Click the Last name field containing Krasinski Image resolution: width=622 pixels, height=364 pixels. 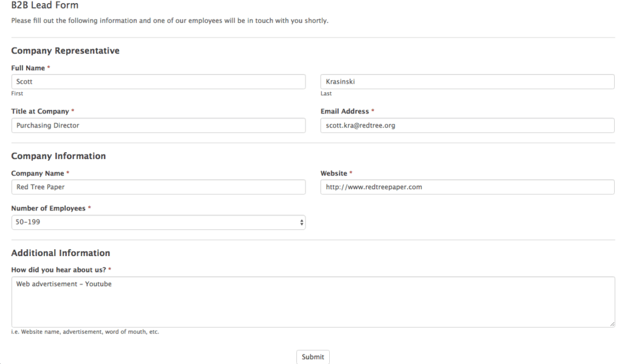(x=467, y=82)
